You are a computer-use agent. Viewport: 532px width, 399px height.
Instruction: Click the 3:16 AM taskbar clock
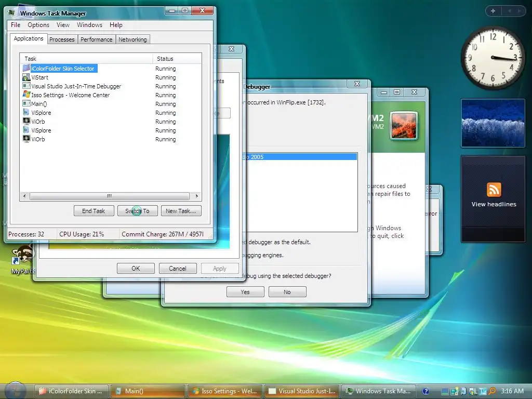tap(512, 391)
